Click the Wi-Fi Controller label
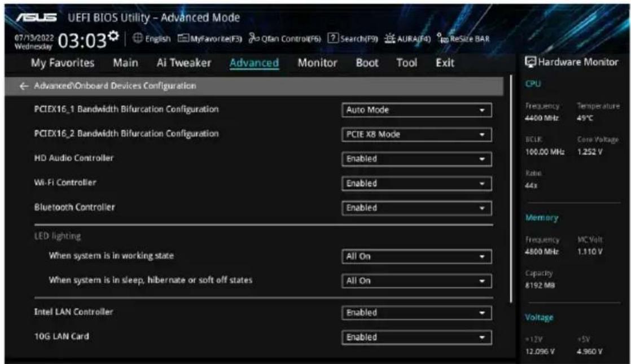 [65, 183]
